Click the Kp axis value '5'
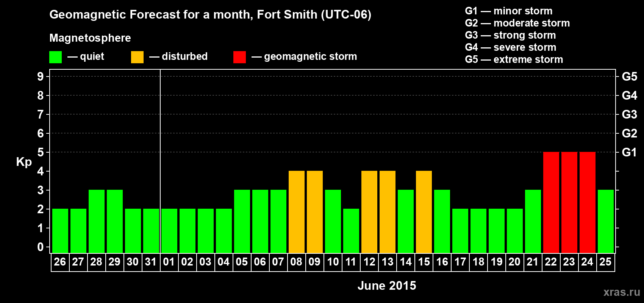The image size is (644, 303). pos(41,152)
